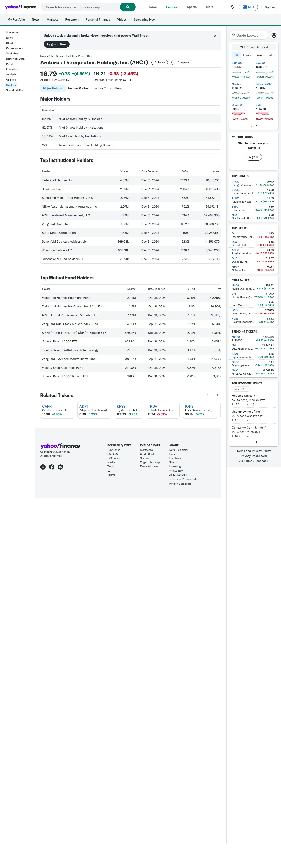The height and width of the screenshot is (868, 281).
Task: Open Tariffs link under Popular Quotes
Action: pyautogui.click(x=111, y=475)
